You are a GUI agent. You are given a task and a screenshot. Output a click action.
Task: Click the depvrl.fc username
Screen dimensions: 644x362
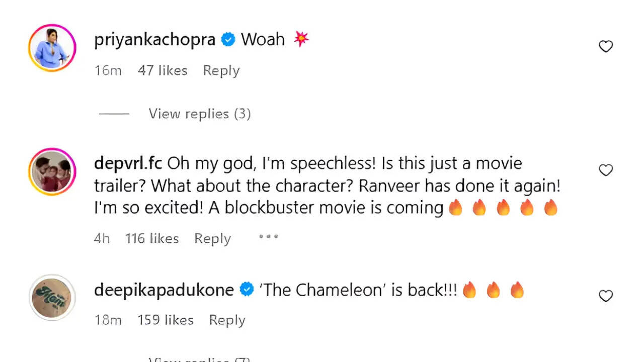pyautogui.click(x=128, y=163)
